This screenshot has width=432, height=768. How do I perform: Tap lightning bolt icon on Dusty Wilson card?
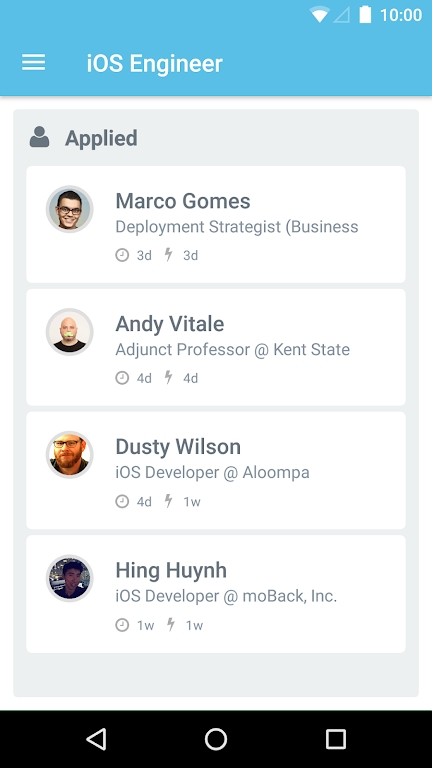pyautogui.click(x=168, y=501)
